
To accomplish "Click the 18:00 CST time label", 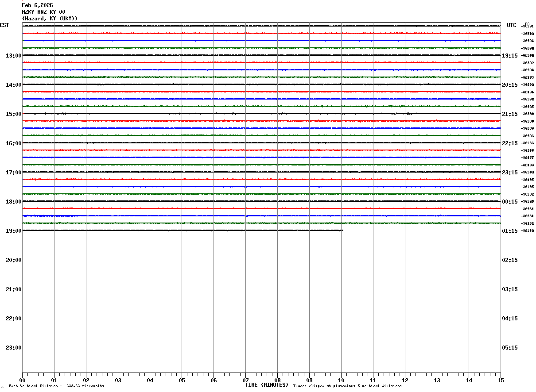I will point(14,202).
